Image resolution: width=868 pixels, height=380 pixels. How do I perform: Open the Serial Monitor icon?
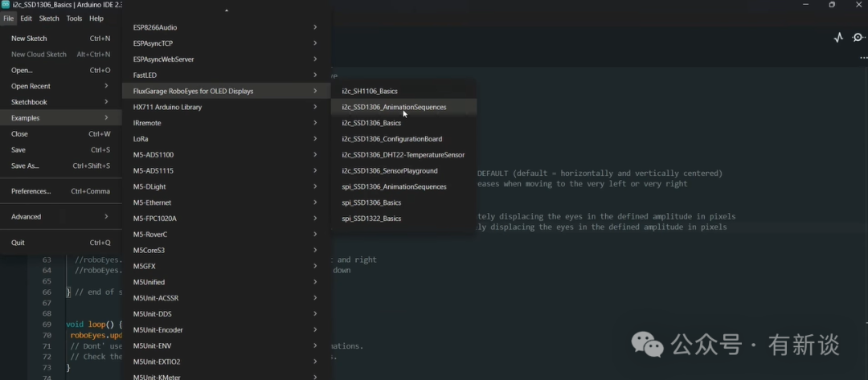tap(858, 38)
